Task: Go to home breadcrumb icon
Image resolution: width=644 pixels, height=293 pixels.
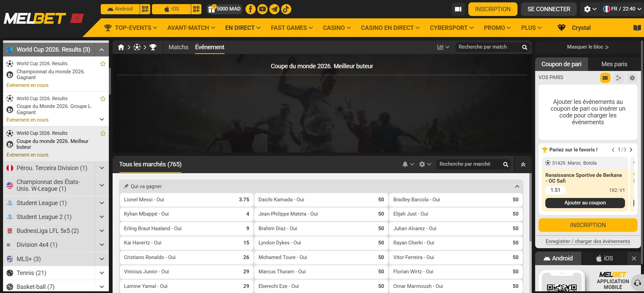Action: pos(121,47)
